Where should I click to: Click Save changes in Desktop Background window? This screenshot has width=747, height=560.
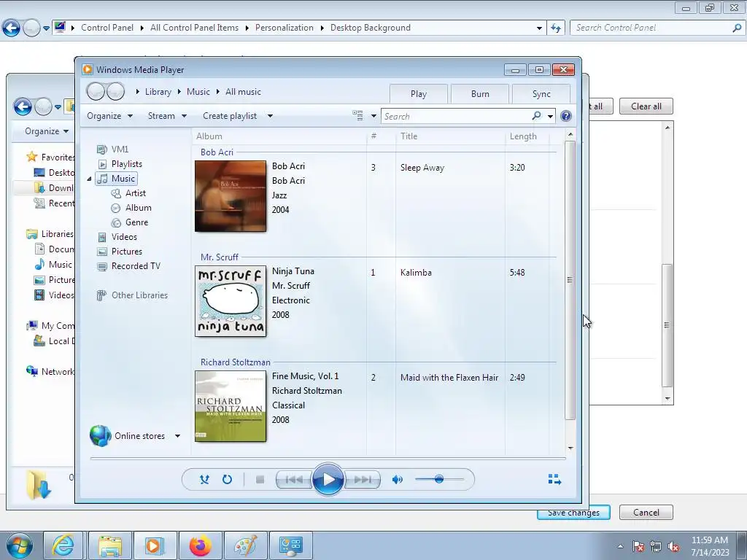tap(573, 513)
